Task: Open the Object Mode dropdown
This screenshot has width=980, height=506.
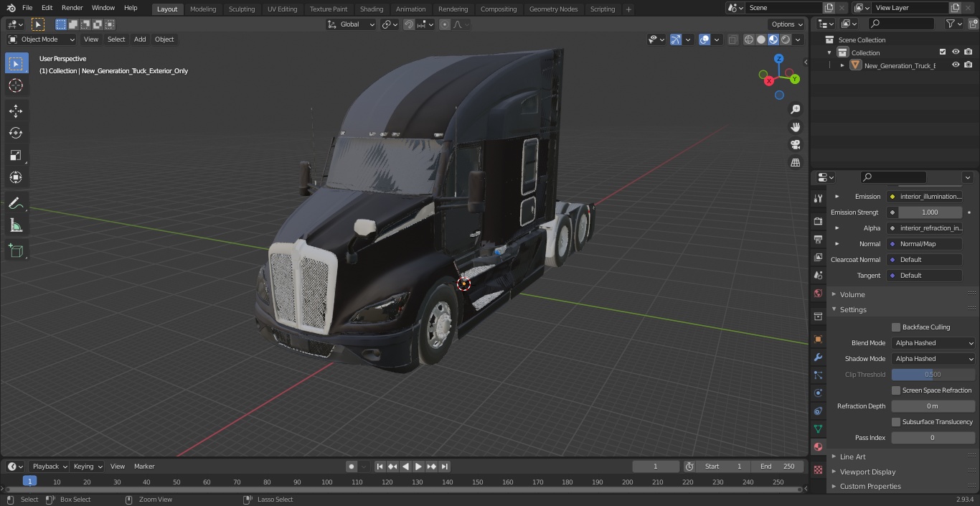Action: (x=42, y=39)
